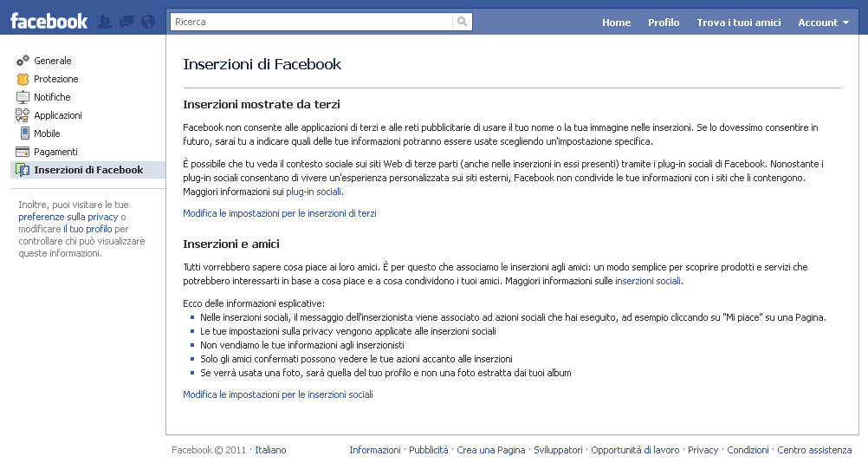Follow the inserzioni sociali link
Image resolution: width=868 pixels, height=469 pixels.
coord(648,281)
